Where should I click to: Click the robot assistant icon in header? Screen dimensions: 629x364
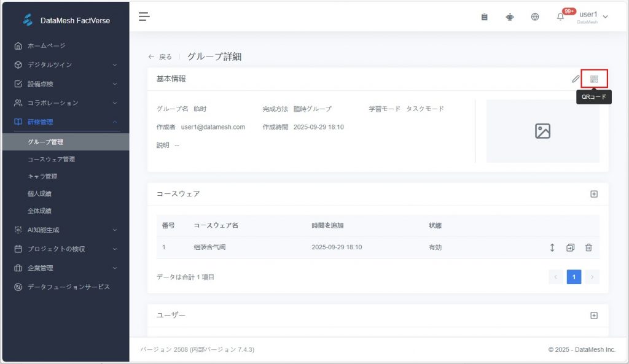coord(510,17)
